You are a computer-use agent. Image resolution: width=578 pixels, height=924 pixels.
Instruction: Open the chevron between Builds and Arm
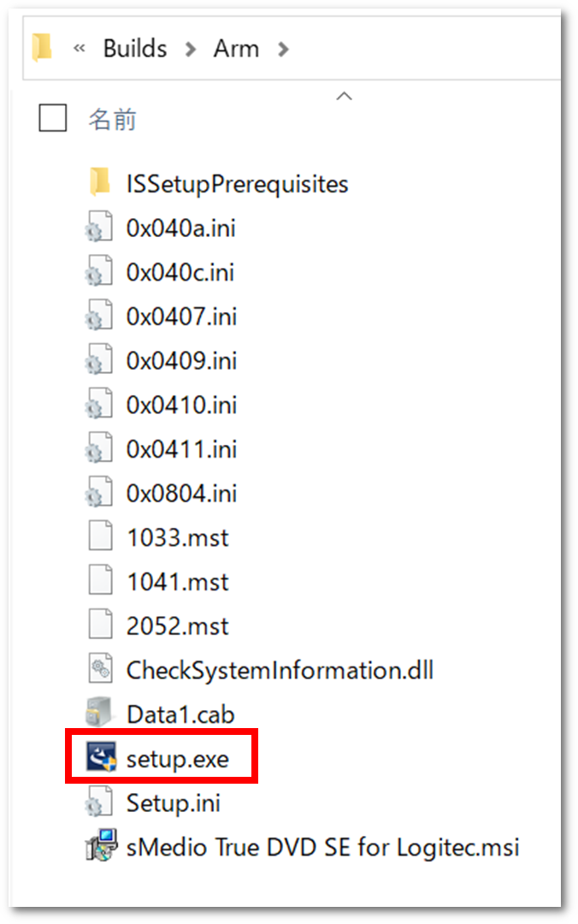(x=190, y=49)
